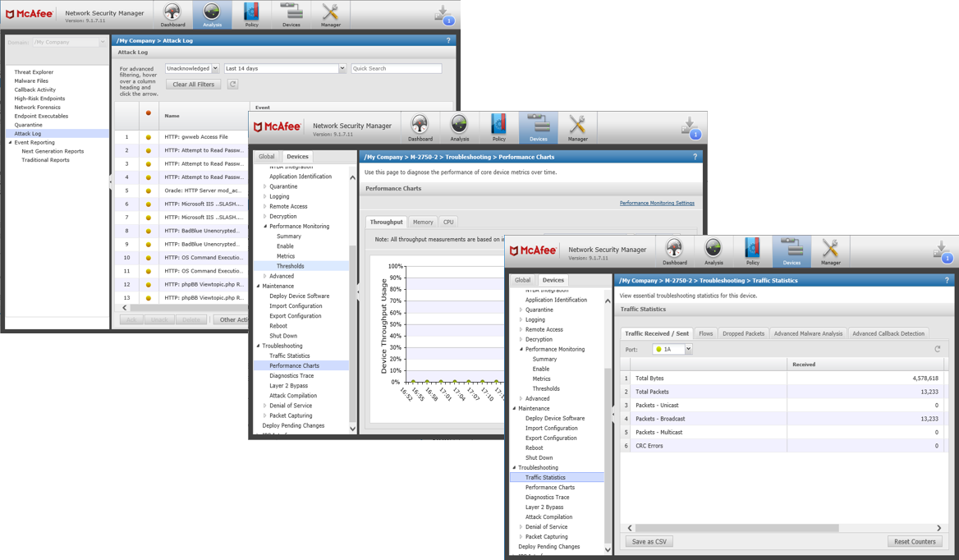Viewport: 959px width, 560px height.
Task: Click the Quick Search field
Action: click(x=397, y=68)
